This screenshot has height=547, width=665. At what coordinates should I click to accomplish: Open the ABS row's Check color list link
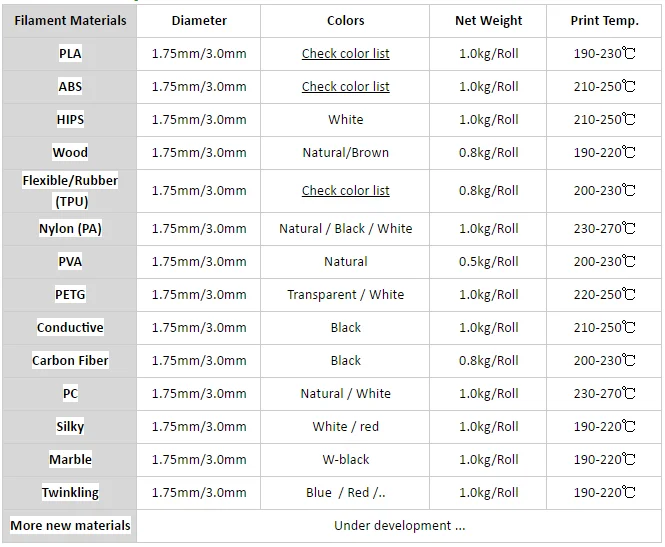coord(346,87)
